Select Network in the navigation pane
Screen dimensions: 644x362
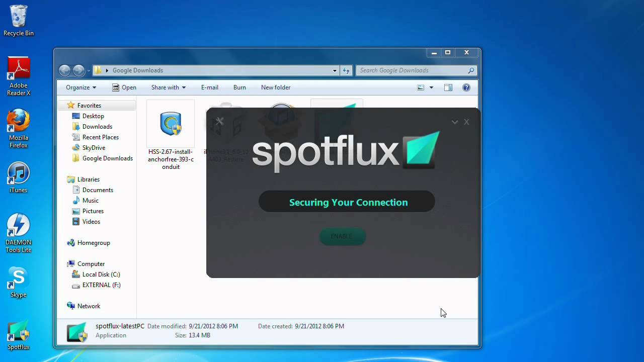89,306
